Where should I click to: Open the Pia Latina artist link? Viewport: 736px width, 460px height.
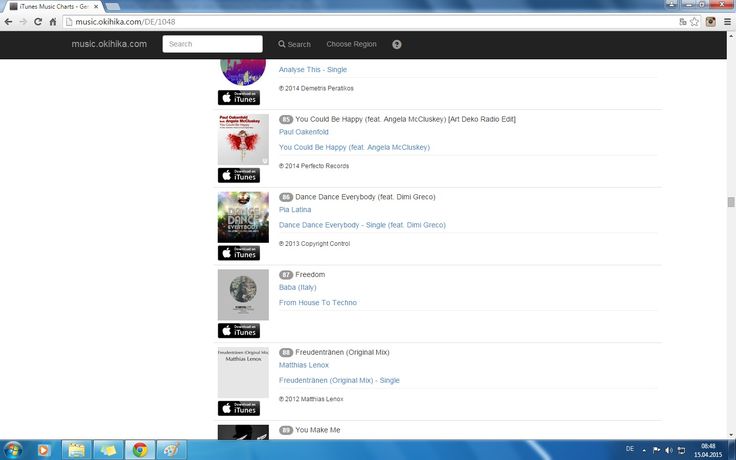point(295,210)
